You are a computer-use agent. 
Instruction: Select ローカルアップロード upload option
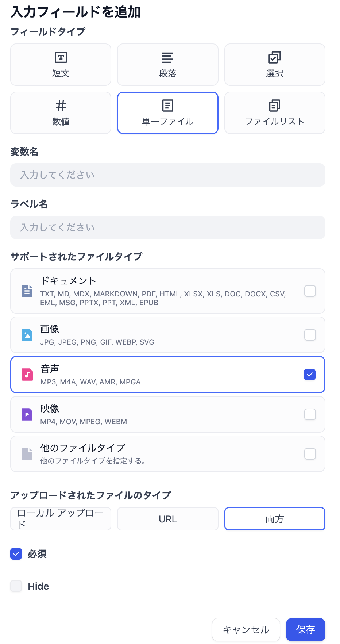coord(61,519)
